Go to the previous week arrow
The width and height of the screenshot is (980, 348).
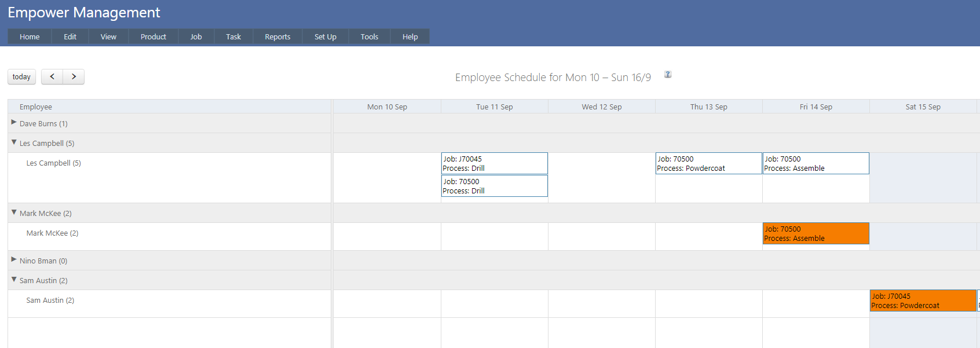[52, 76]
